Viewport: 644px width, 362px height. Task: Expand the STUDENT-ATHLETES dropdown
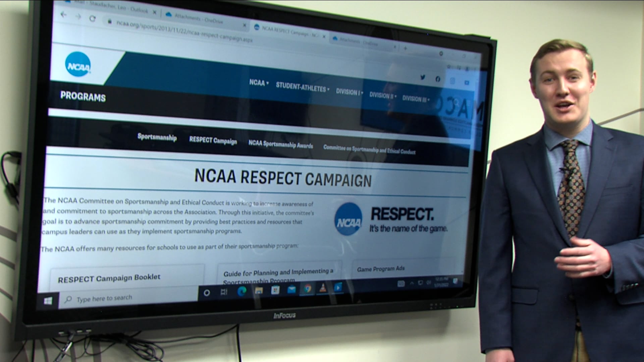pyautogui.click(x=303, y=87)
